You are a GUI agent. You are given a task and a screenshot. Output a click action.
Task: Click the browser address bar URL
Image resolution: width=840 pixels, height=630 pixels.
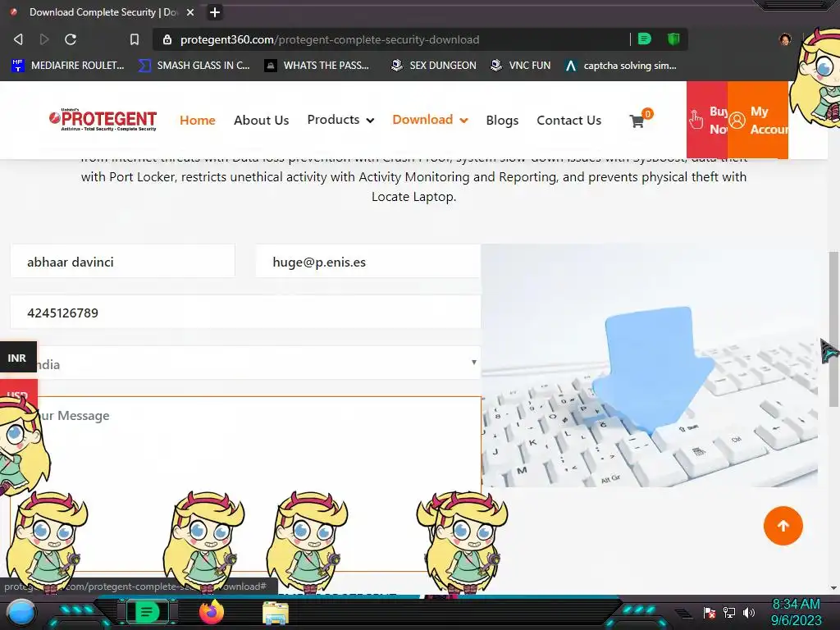tap(330, 39)
